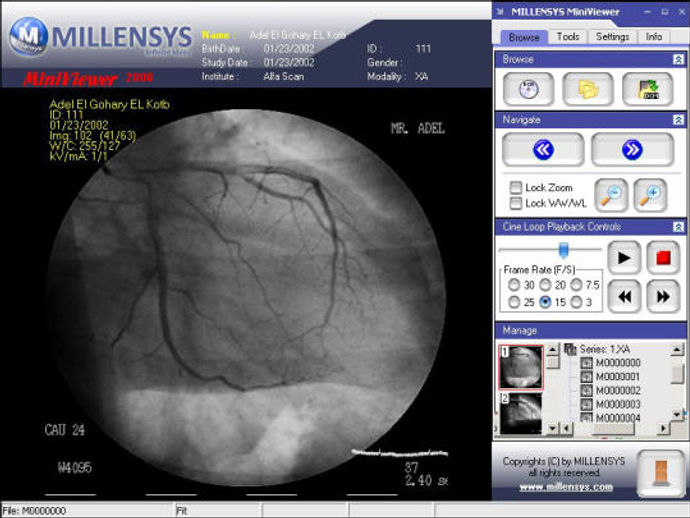
Task: Open the Info tab
Action: pos(654,37)
